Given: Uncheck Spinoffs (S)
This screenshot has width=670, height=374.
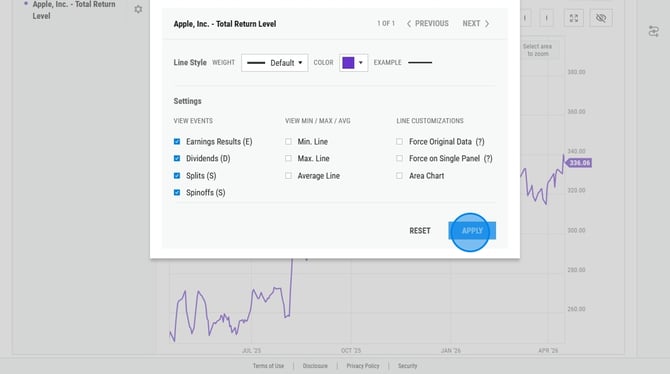Looking at the screenshot, I should point(177,192).
